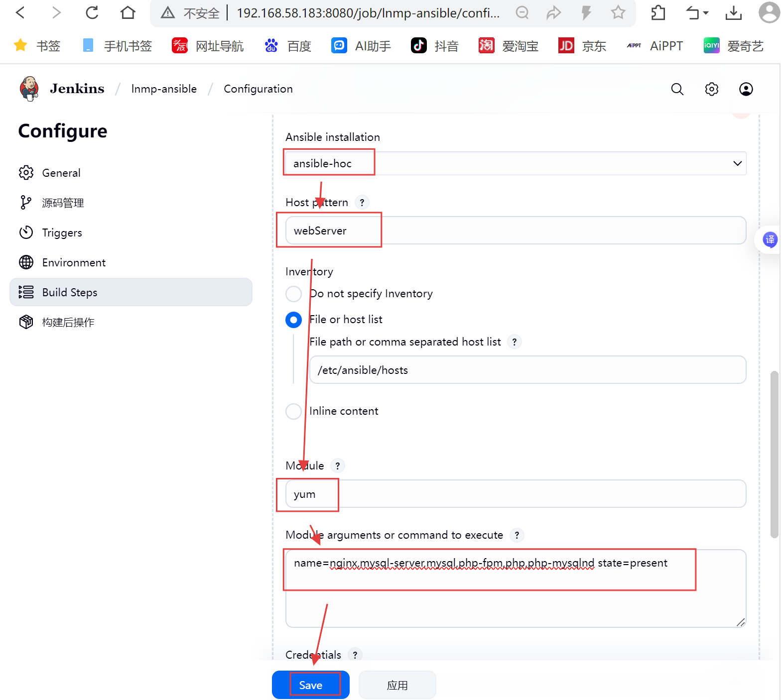Click the Configuration breadcrumb

pos(258,89)
